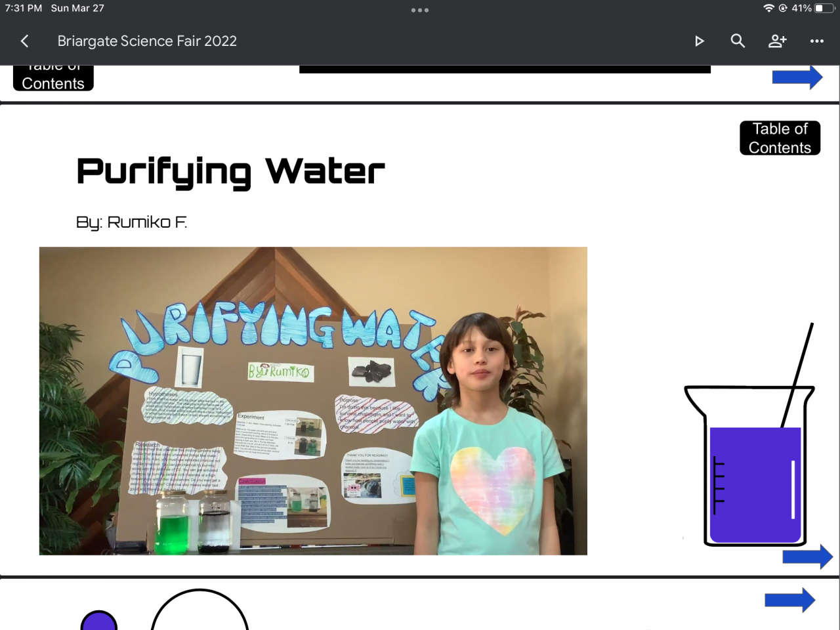The height and width of the screenshot is (630, 840).
Task: Start the slideshow with the play icon
Action: click(700, 41)
